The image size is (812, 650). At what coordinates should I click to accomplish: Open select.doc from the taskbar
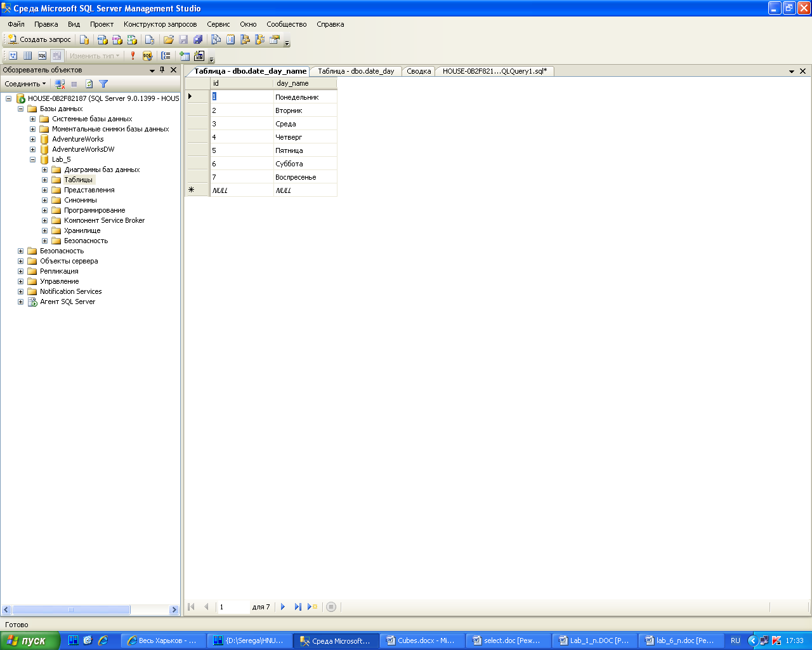tap(507, 640)
